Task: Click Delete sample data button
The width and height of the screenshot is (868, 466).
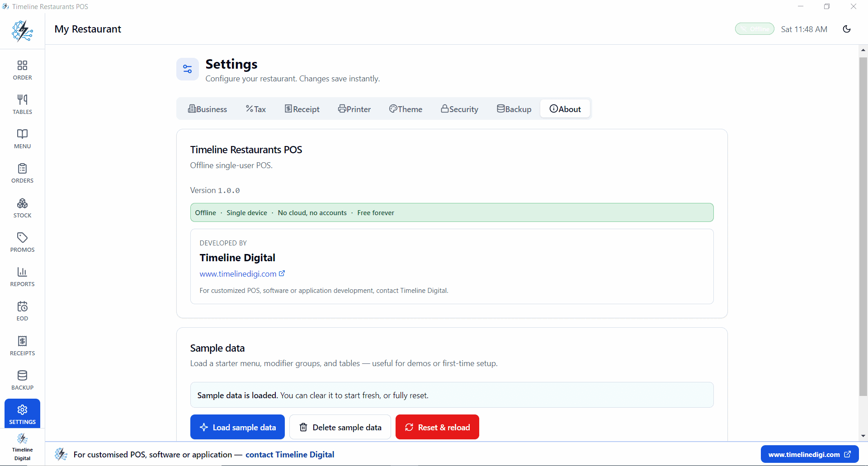Action: coord(340,427)
